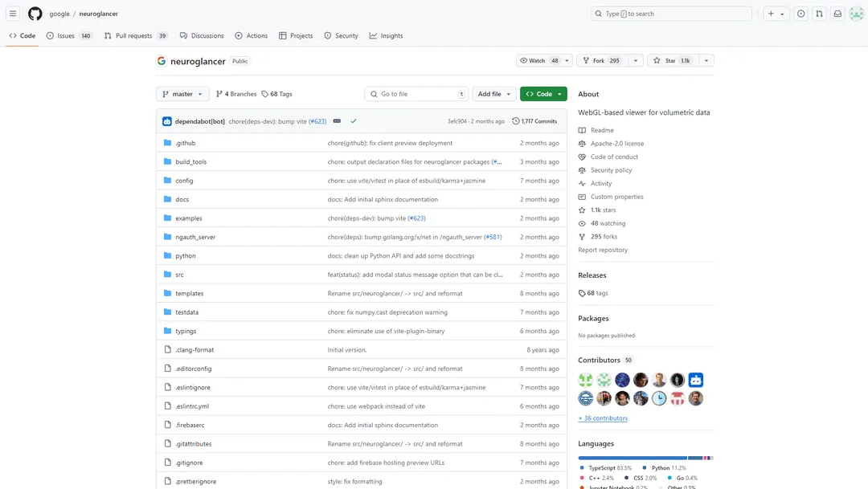Open the .gitignore file

click(189, 463)
